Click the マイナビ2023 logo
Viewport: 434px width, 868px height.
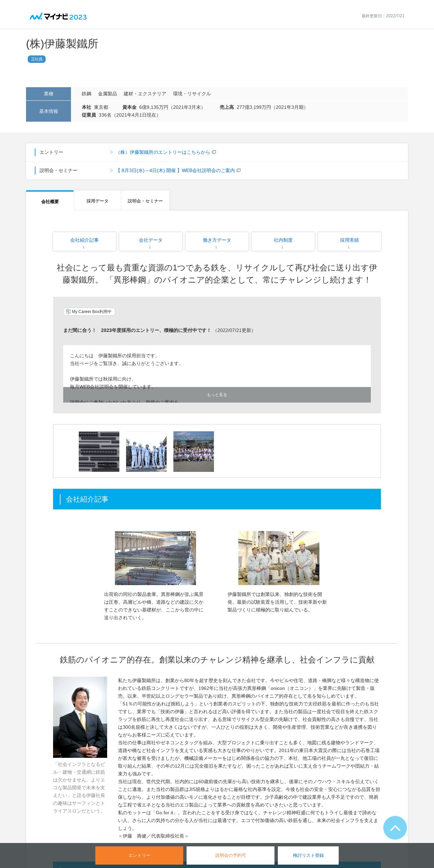point(58,17)
